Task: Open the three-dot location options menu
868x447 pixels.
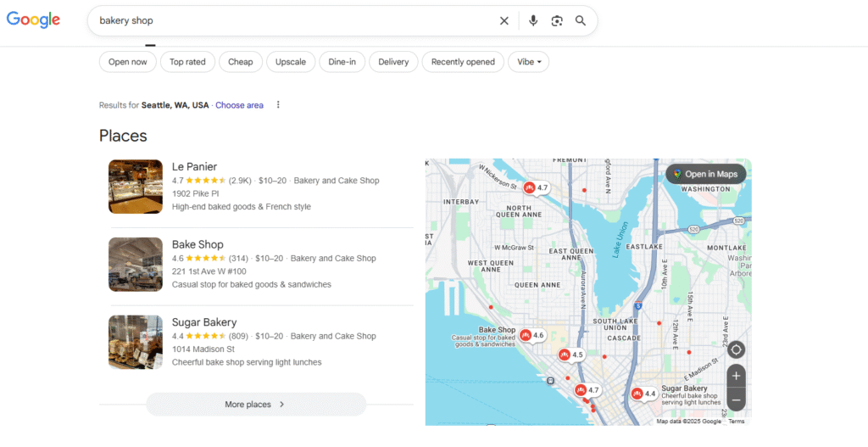Action: pos(278,104)
